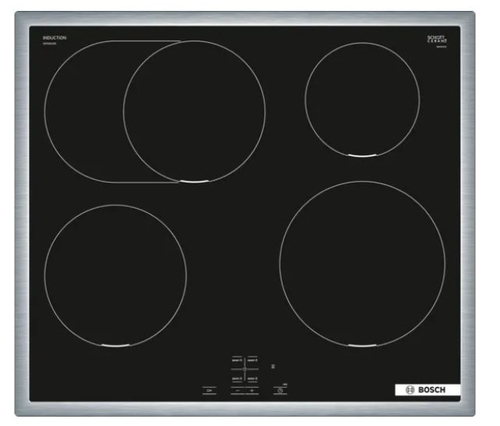Click the INDUCTION label text
Screen dimensions: 500x426
[x=54, y=38]
